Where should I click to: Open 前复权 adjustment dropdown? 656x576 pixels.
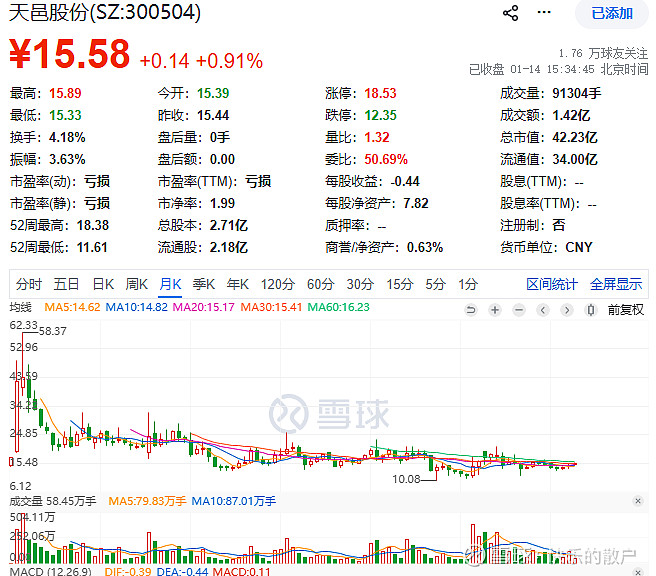click(625, 310)
